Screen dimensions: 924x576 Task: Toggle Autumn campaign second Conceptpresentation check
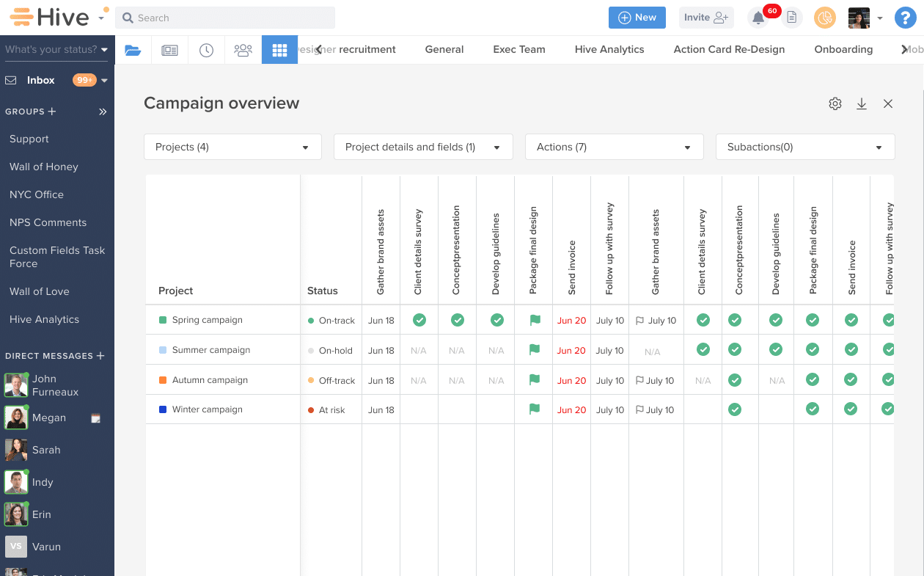pyautogui.click(x=735, y=380)
